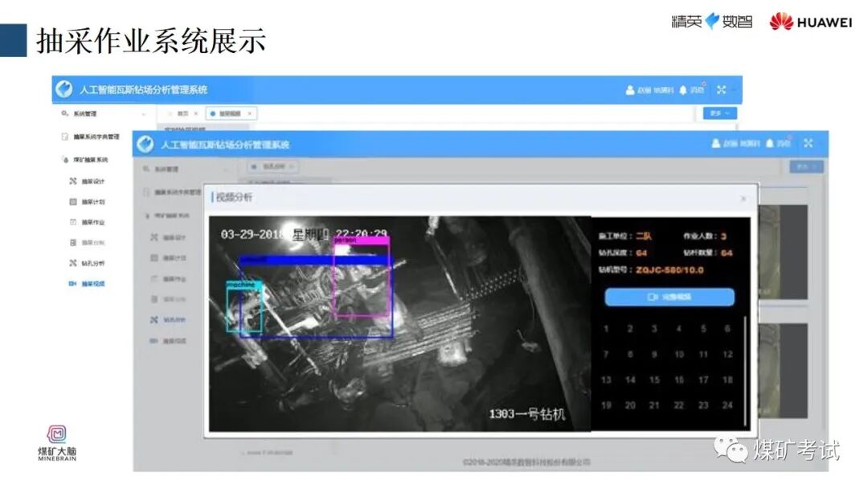Click the 钻机型号 value ZQJC-580/10.0

tap(669, 270)
